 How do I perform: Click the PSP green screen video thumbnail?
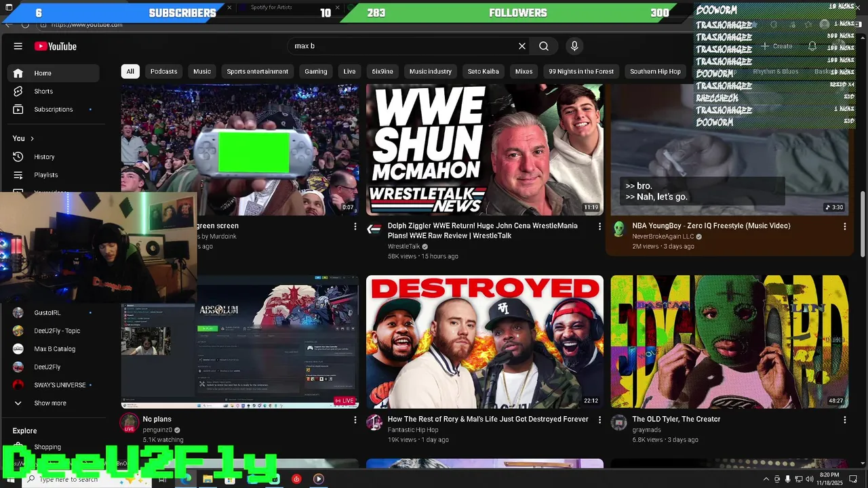[240, 150]
